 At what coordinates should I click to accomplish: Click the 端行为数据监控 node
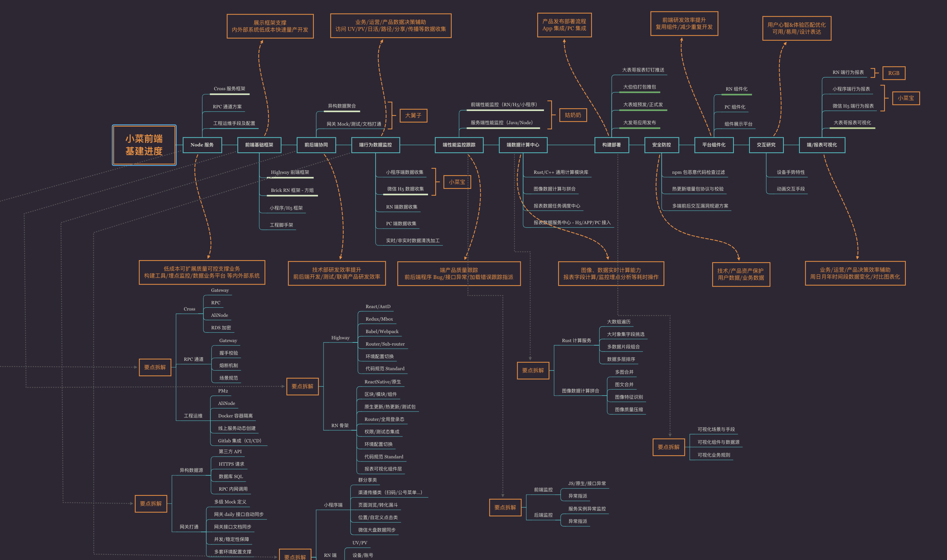click(375, 145)
